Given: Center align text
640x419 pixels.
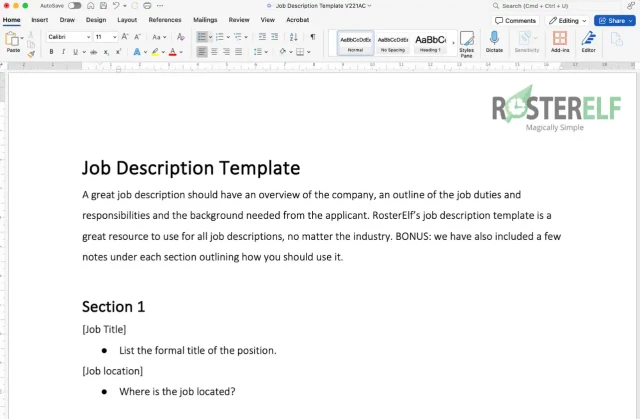Looking at the screenshot, I should (x=214, y=52).
